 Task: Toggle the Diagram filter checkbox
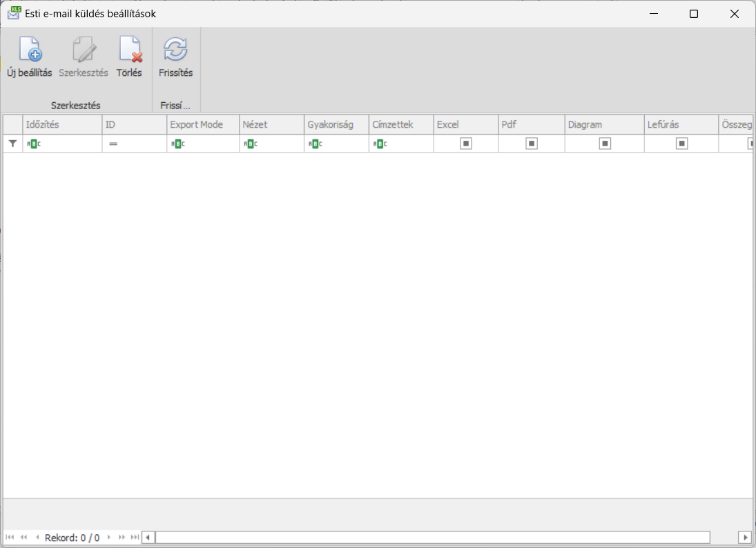[605, 144]
